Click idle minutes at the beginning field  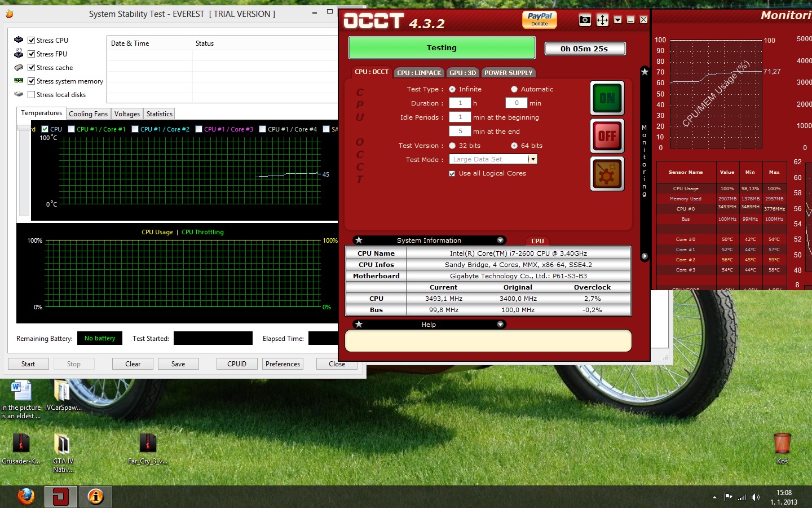click(x=460, y=117)
